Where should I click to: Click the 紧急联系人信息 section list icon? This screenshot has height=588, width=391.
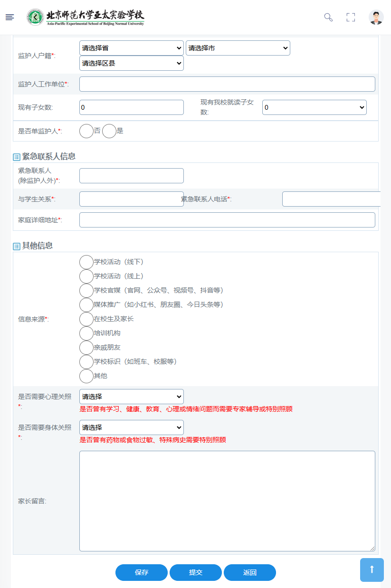click(17, 157)
